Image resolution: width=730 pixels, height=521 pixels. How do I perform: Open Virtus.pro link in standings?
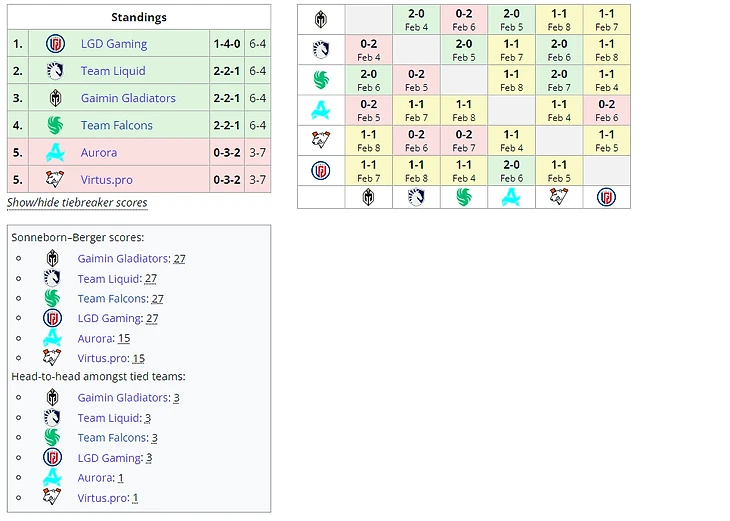107,180
